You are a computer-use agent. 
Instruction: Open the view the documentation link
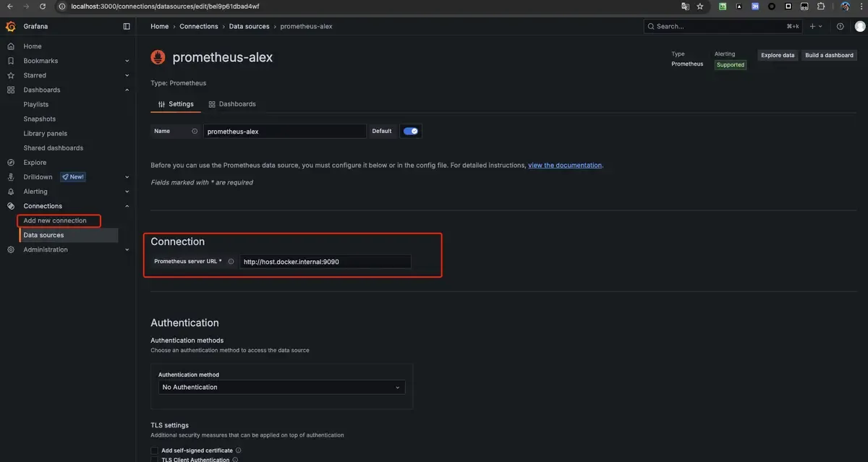click(x=565, y=166)
